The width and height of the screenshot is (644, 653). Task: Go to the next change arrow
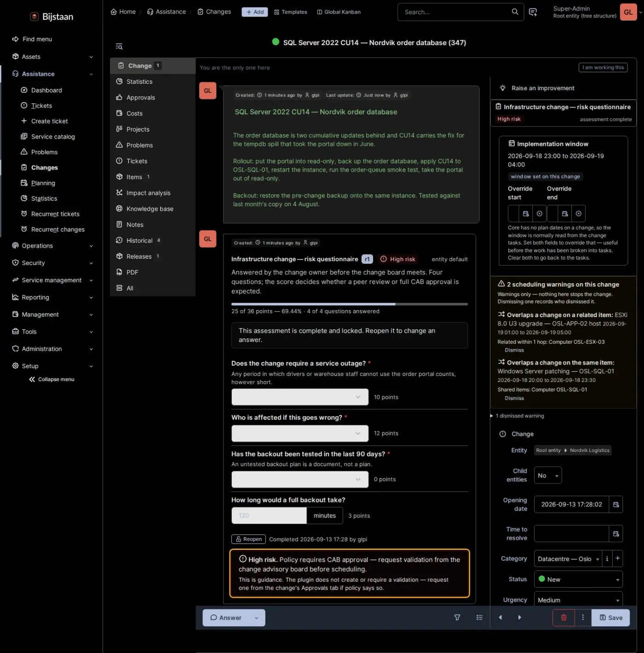(520, 618)
